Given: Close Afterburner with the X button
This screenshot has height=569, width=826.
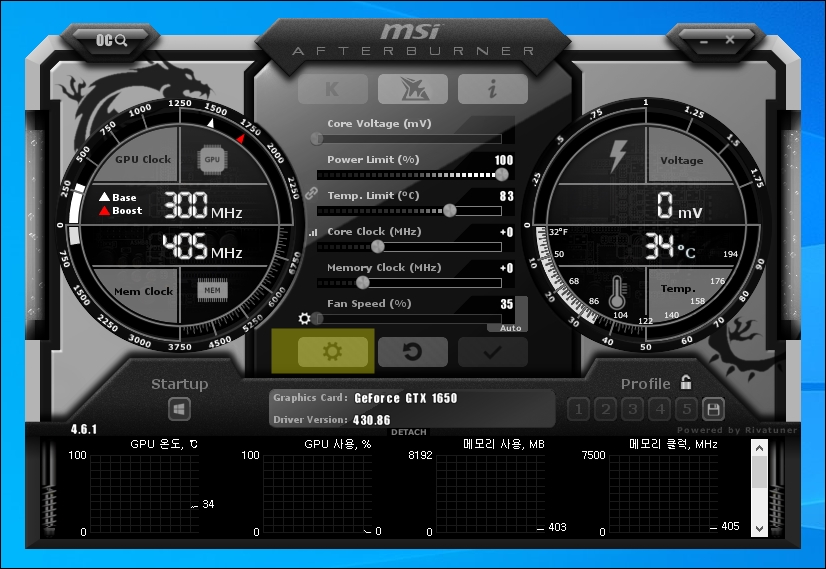Looking at the screenshot, I should [730, 40].
